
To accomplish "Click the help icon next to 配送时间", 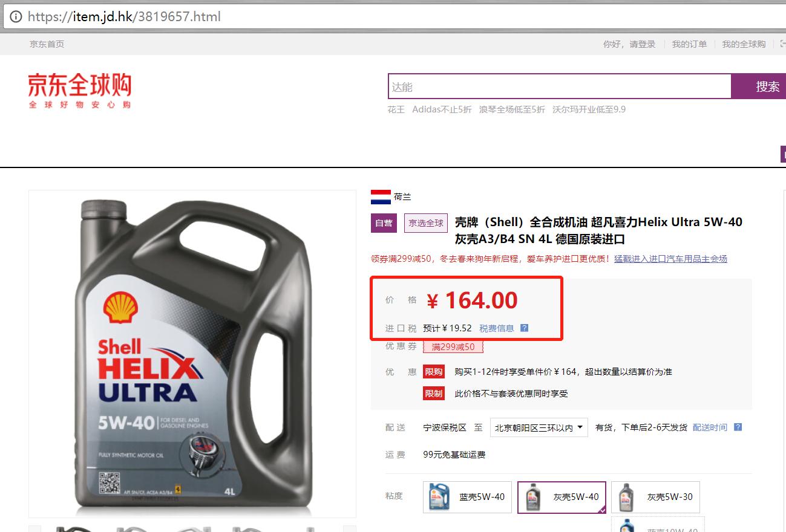I will [x=738, y=427].
